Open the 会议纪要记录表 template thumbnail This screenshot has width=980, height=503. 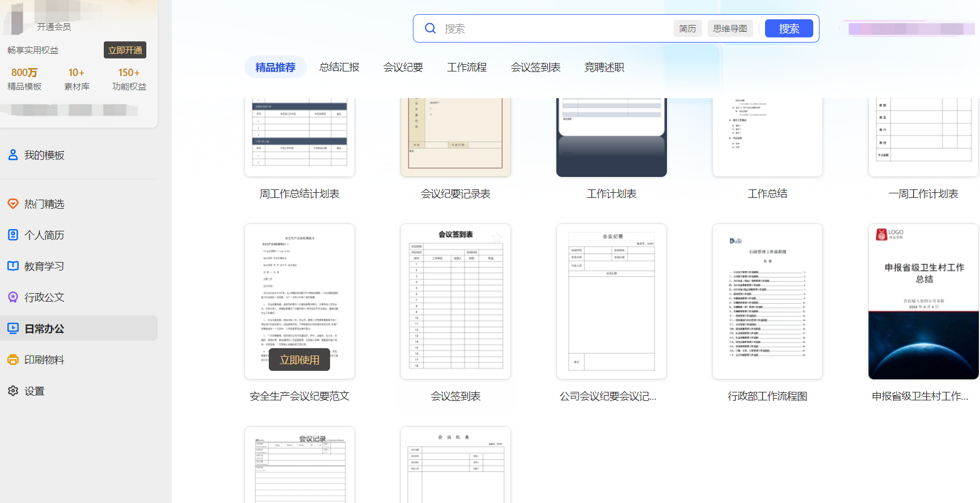pyautogui.click(x=455, y=137)
